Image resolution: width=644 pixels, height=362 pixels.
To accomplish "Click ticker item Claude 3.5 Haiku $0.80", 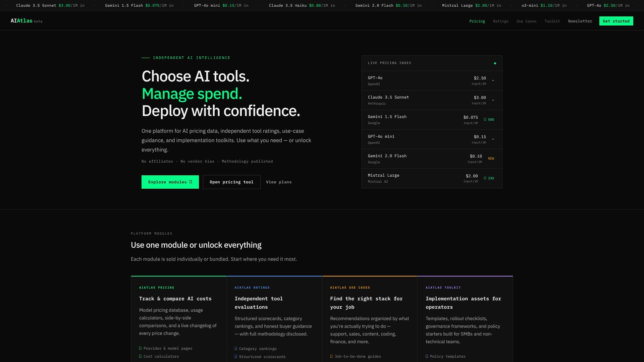I will (302, 5).
